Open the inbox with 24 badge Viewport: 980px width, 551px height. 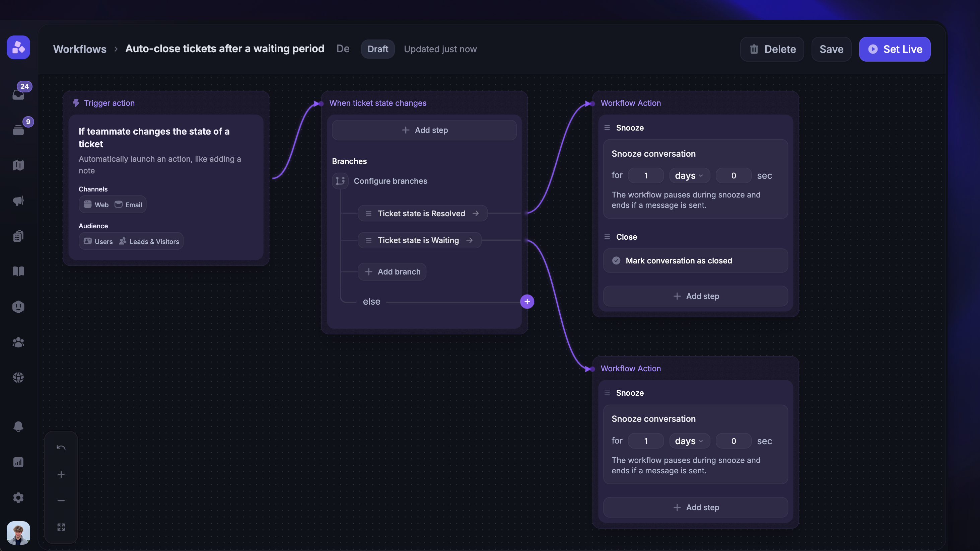pos(18,94)
